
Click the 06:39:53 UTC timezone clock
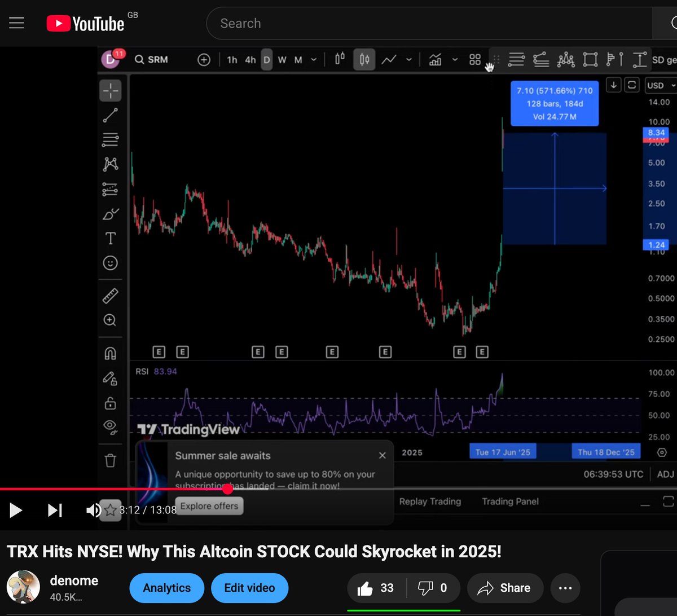click(613, 474)
